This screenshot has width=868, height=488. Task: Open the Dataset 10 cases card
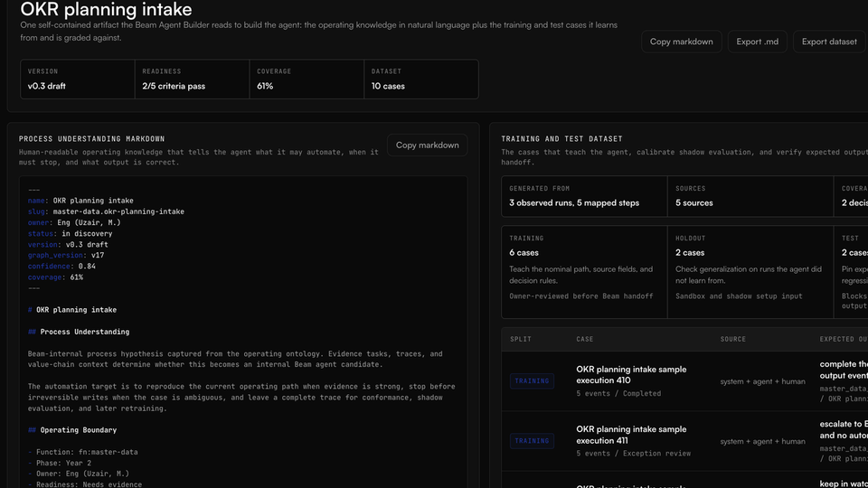point(421,80)
